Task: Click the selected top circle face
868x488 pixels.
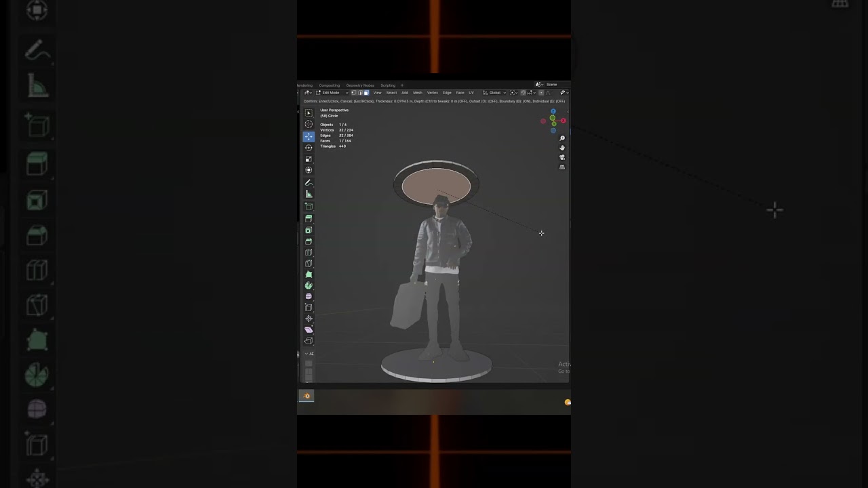Action: (436, 186)
